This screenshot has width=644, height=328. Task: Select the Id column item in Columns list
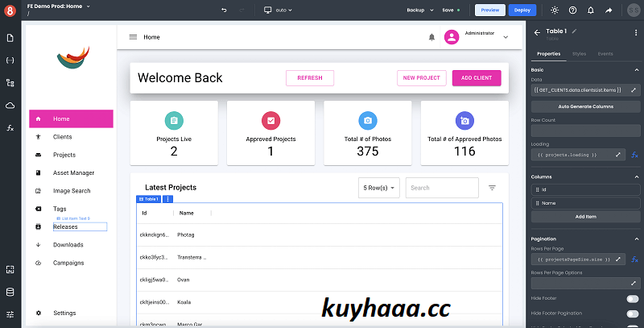pos(586,190)
